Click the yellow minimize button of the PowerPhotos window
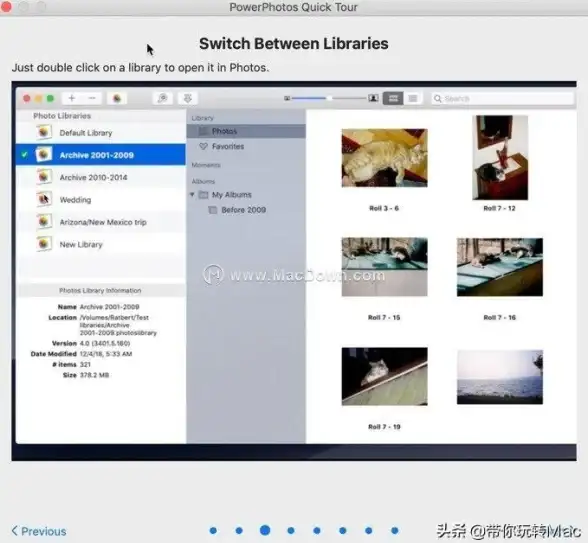Image resolution: width=588 pixels, height=543 pixels. pos(38,98)
